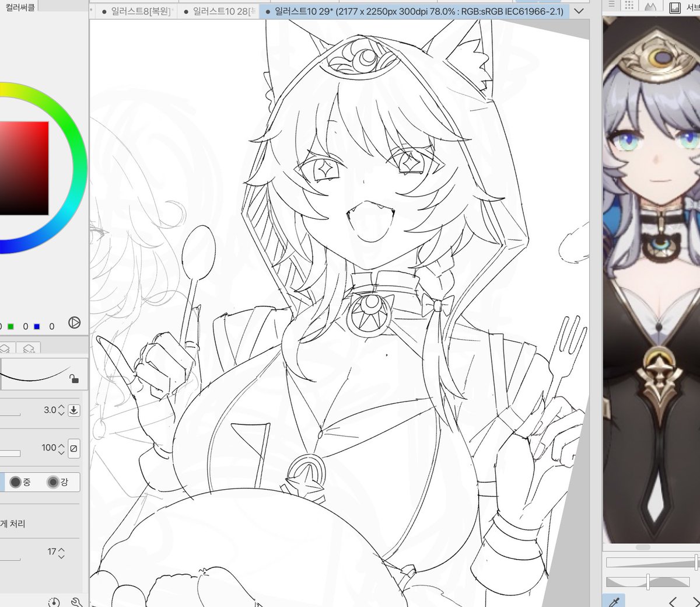Open the sub view panel menu icon
The image size is (700, 607).
click(x=611, y=5)
